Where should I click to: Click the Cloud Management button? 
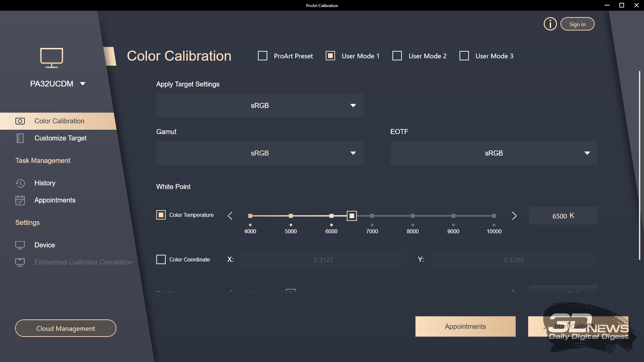(x=66, y=328)
